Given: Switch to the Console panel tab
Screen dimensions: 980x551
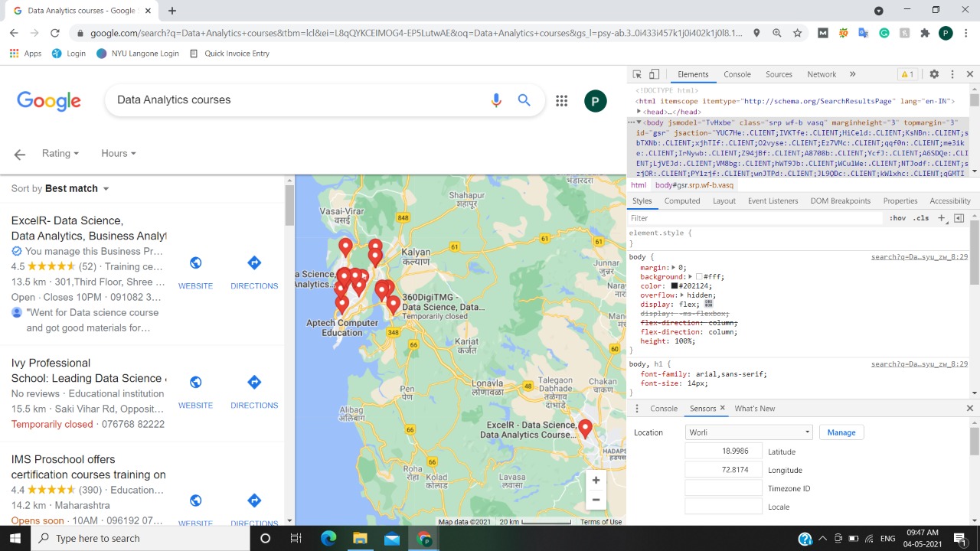Looking at the screenshot, I should pos(737,74).
